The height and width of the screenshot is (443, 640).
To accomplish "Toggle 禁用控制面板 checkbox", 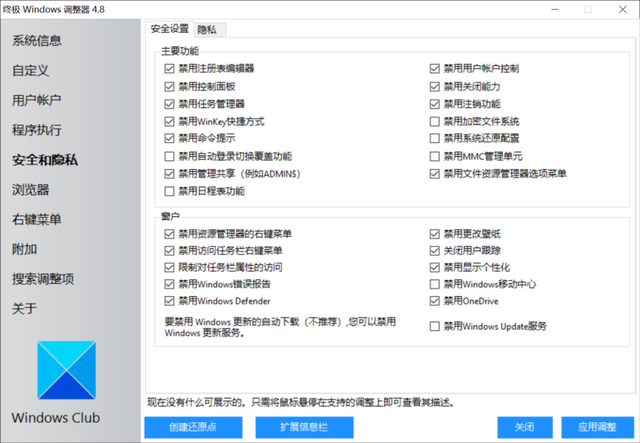I will pyautogui.click(x=169, y=87).
